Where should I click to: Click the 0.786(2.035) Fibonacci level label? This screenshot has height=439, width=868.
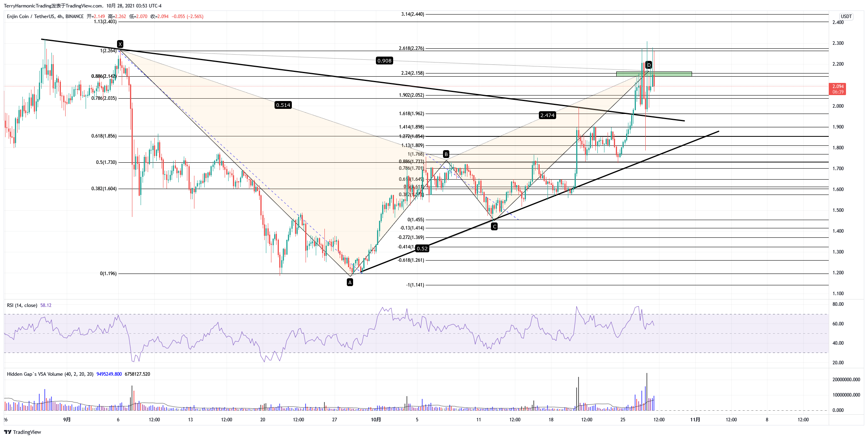coord(104,98)
